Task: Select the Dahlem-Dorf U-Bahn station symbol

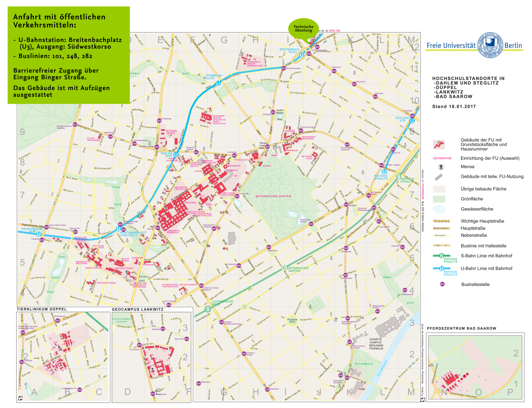Action: pos(176,154)
